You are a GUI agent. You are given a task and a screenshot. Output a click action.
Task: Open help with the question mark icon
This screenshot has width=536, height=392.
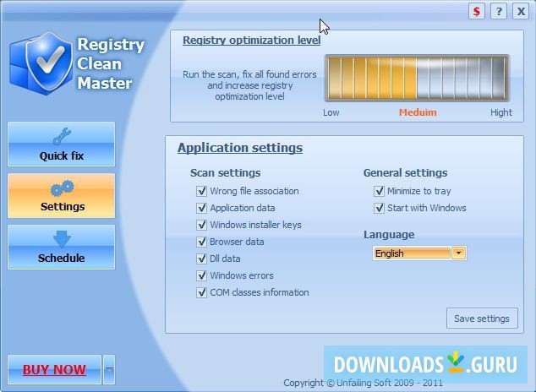point(499,12)
